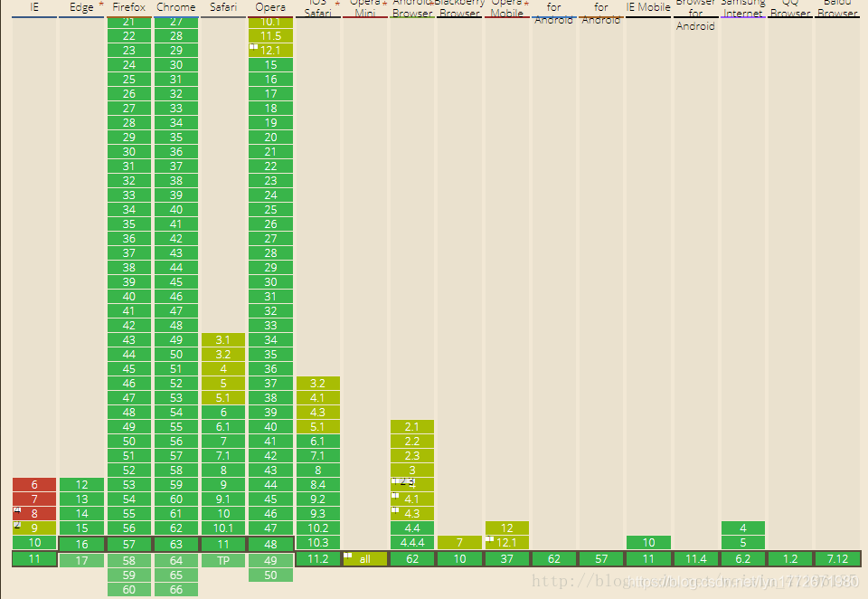Click the Firefox 57 current version cell

tap(129, 544)
